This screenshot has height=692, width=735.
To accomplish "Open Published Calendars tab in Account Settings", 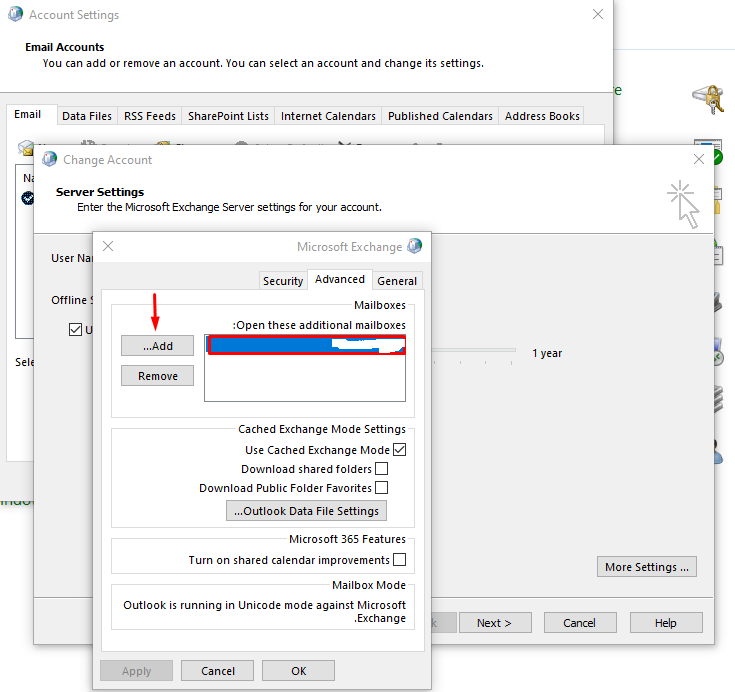I will click(x=440, y=116).
